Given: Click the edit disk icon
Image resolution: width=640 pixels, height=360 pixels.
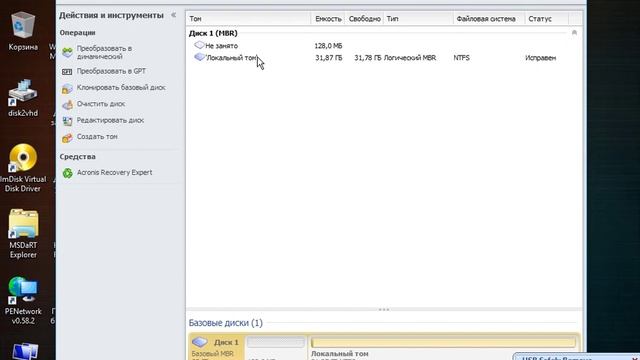Looking at the screenshot, I should tap(67, 121).
